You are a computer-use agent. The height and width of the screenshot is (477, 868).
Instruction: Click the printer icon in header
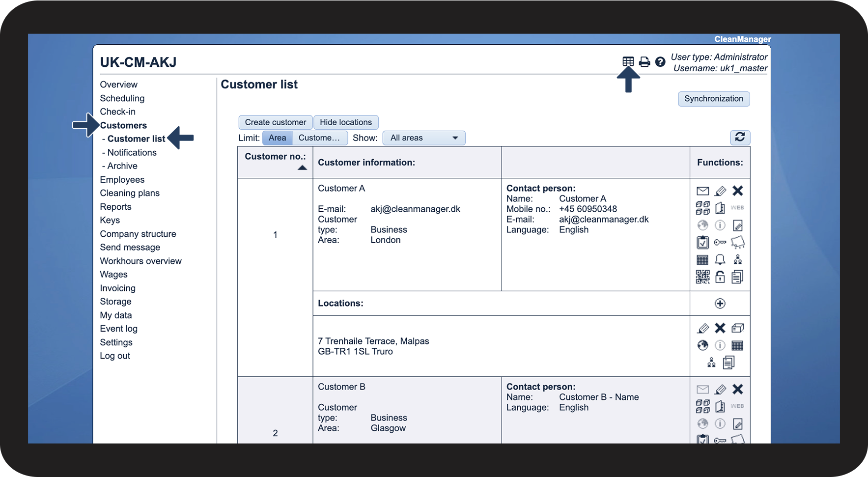tap(644, 62)
